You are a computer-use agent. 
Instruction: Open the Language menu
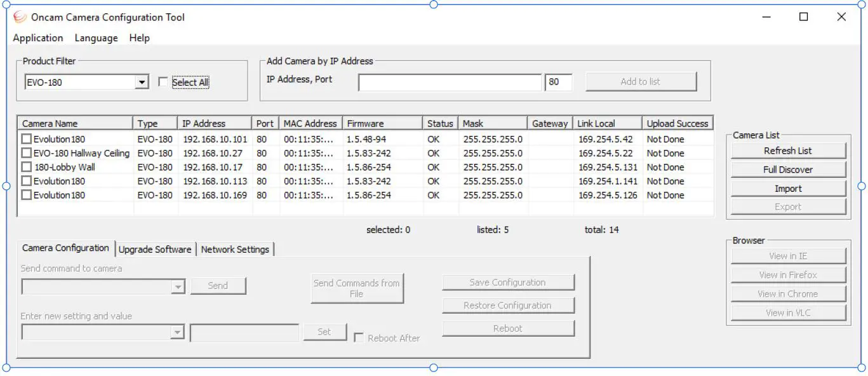(96, 38)
